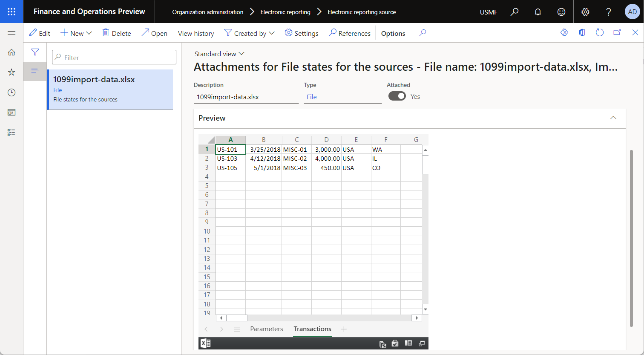Switch to the Parameters sheet tab

click(x=266, y=329)
